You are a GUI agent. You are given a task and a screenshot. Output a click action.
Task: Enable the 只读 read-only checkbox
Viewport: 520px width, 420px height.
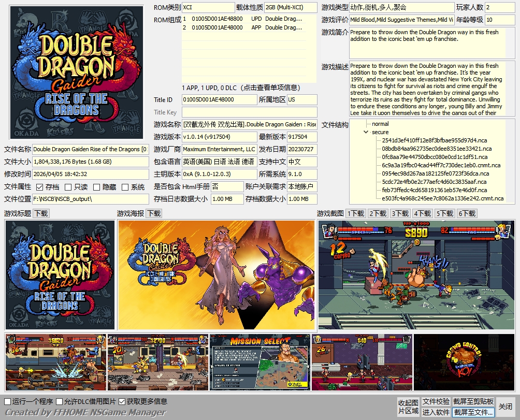pos(68,187)
